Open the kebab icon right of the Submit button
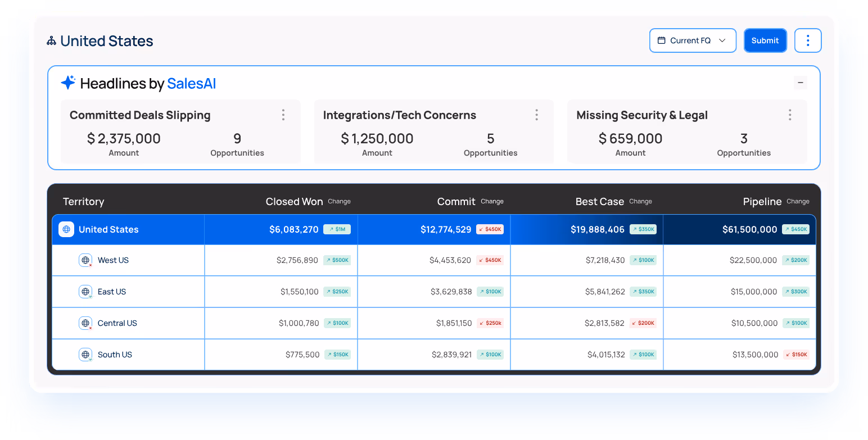The image size is (868, 440). [808, 40]
